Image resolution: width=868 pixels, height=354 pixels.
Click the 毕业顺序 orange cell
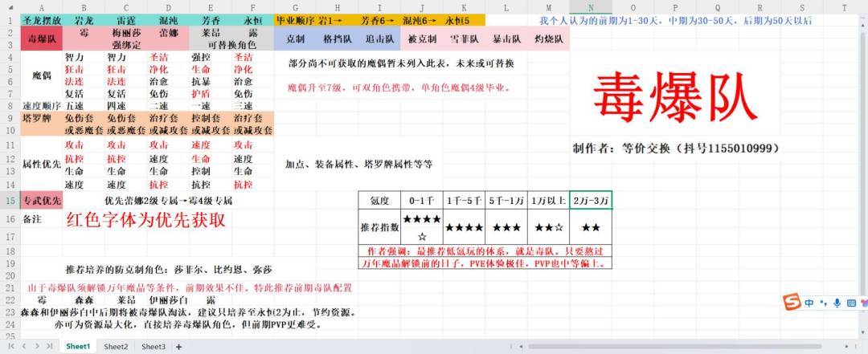(x=295, y=20)
